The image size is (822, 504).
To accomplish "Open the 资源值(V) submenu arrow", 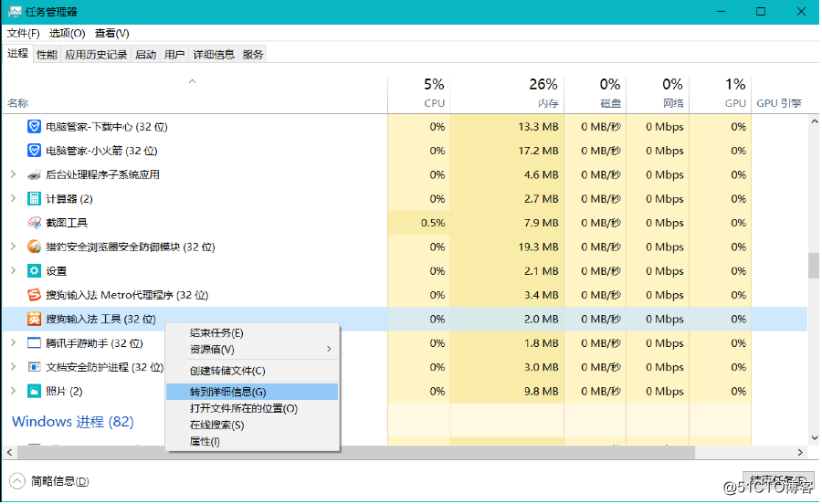I will (329, 349).
